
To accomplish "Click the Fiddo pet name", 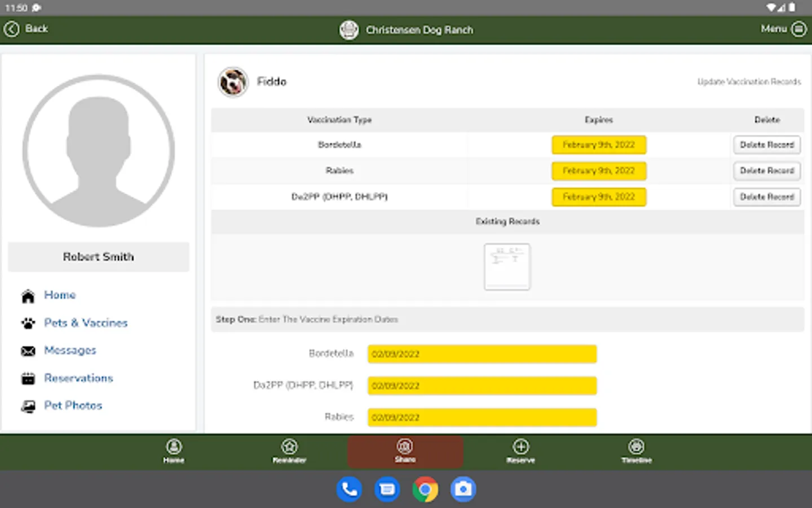I will (272, 82).
